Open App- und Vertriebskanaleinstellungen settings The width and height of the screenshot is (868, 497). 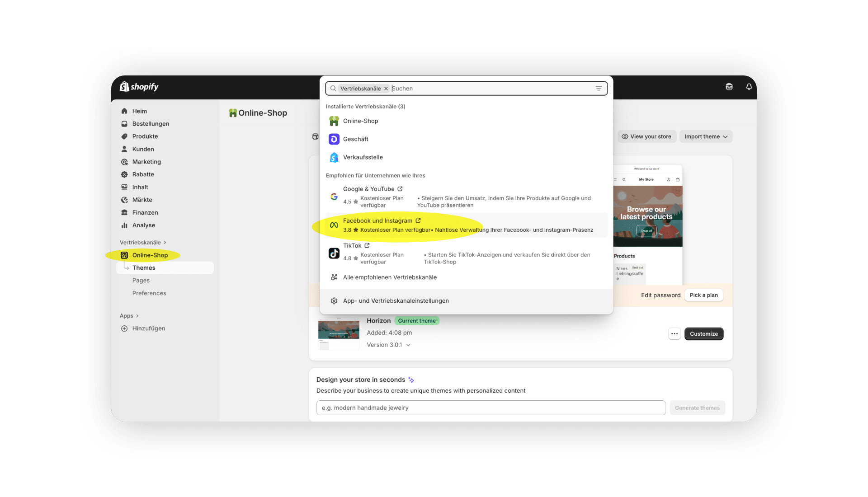[x=396, y=301]
